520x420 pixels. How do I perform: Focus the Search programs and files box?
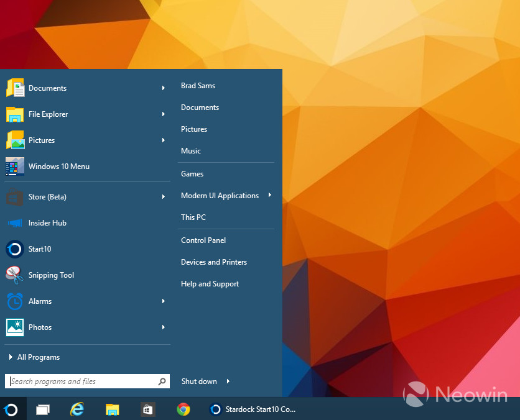87,381
